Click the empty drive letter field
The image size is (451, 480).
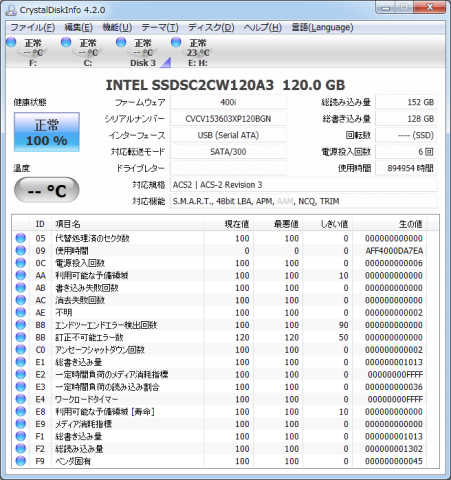tap(228, 168)
